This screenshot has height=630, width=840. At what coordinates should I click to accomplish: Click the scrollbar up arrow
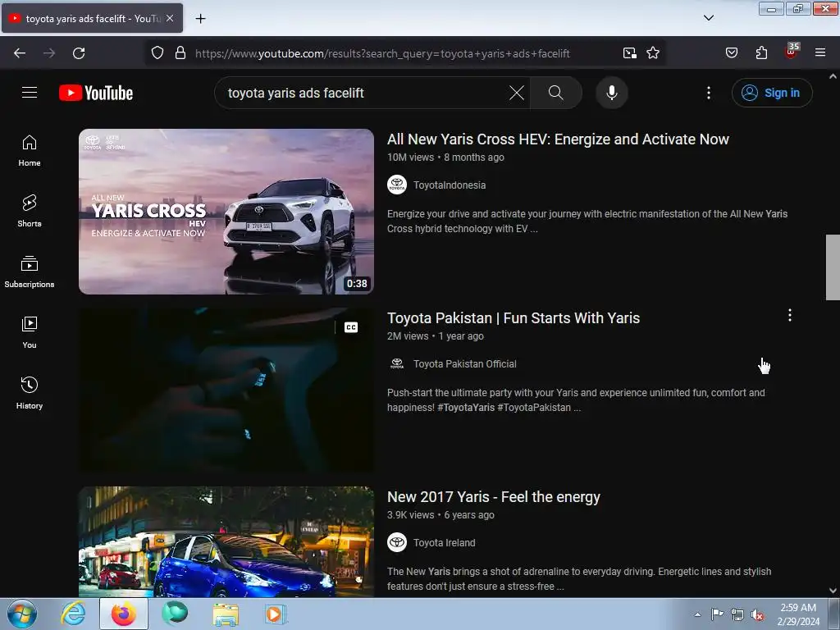pyautogui.click(x=833, y=76)
